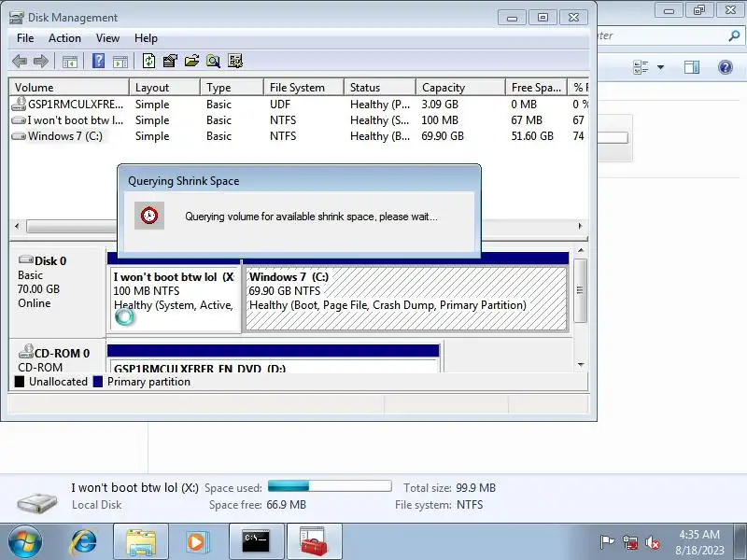Click the Disk 0 drive icon
This screenshot has height=560, width=747.
point(26,259)
